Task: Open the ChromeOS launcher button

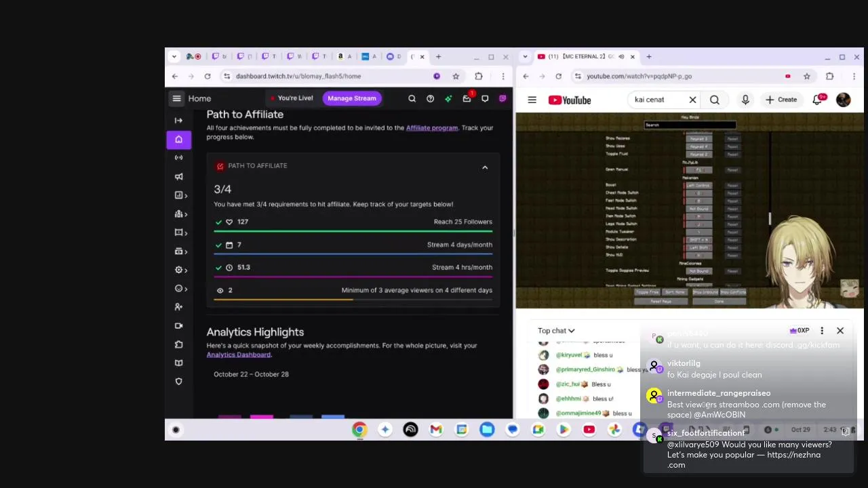Action: click(176, 430)
